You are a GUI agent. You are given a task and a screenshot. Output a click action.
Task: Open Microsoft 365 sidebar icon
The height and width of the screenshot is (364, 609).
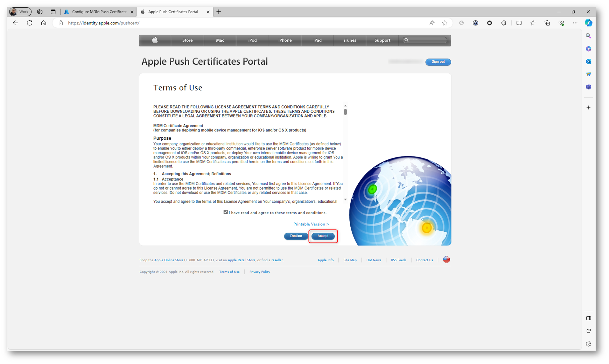588,49
